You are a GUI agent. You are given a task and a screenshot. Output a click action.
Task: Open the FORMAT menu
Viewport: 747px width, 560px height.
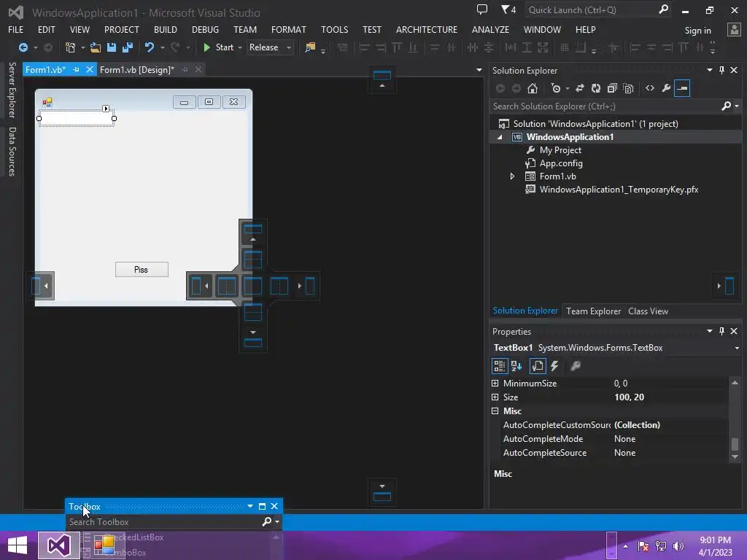click(289, 29)
